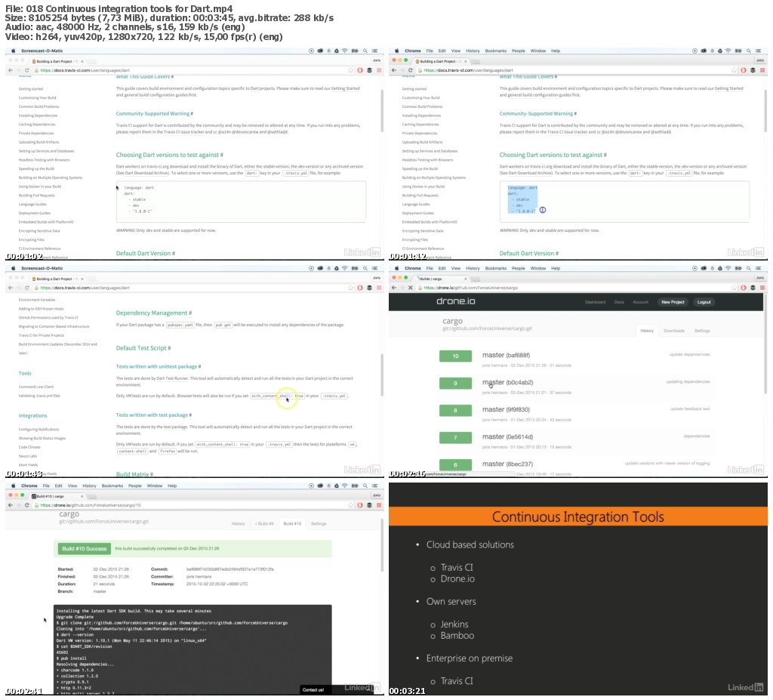Click stop-loading X icon in drone.io frame
The height and width of the screenshot is (700, 773).
[x=410, y=288]
